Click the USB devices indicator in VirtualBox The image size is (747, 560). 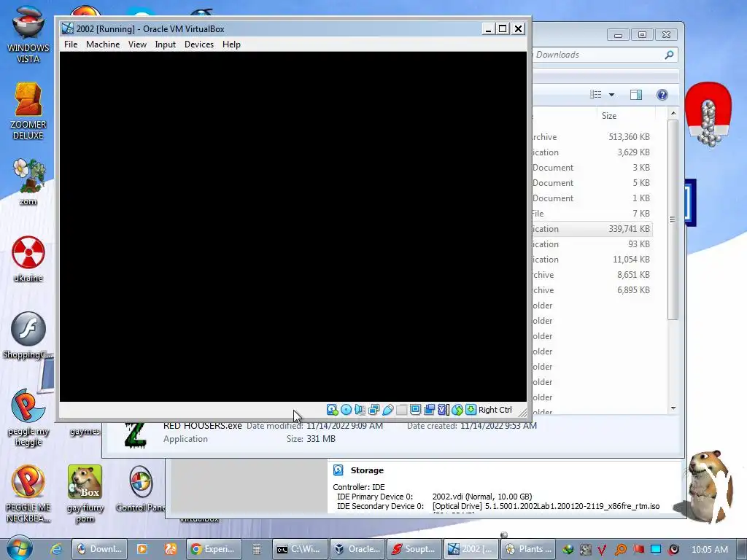[388, 410]
